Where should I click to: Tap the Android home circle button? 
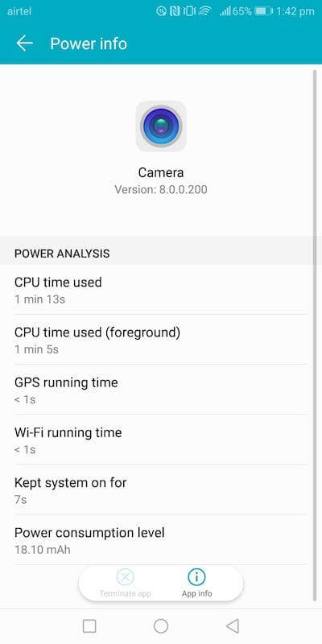[x=161, y=626]
